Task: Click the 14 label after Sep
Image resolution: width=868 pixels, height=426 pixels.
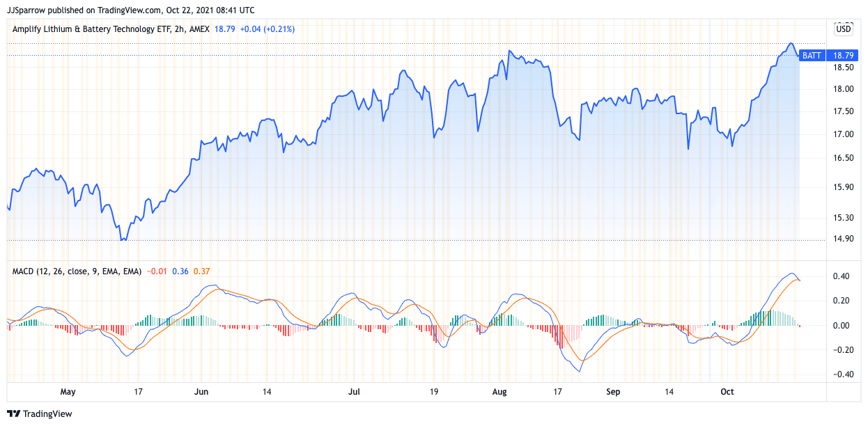Action: click(x=670, y=392)
